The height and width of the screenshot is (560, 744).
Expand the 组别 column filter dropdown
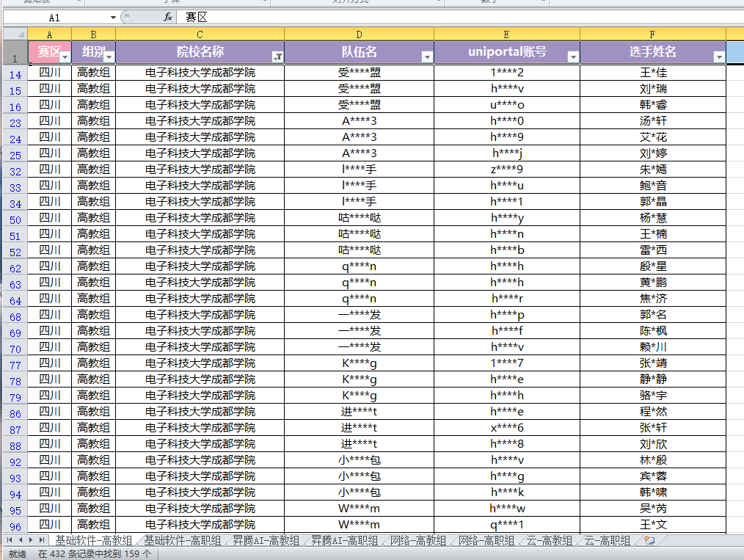pos(109,57)
